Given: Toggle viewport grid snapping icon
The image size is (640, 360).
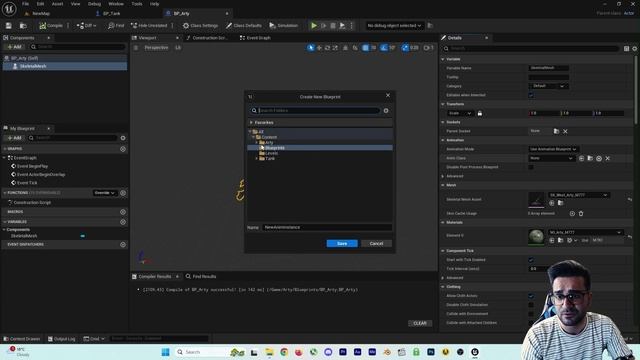Looking at the screenshot, I should [365, 48].
